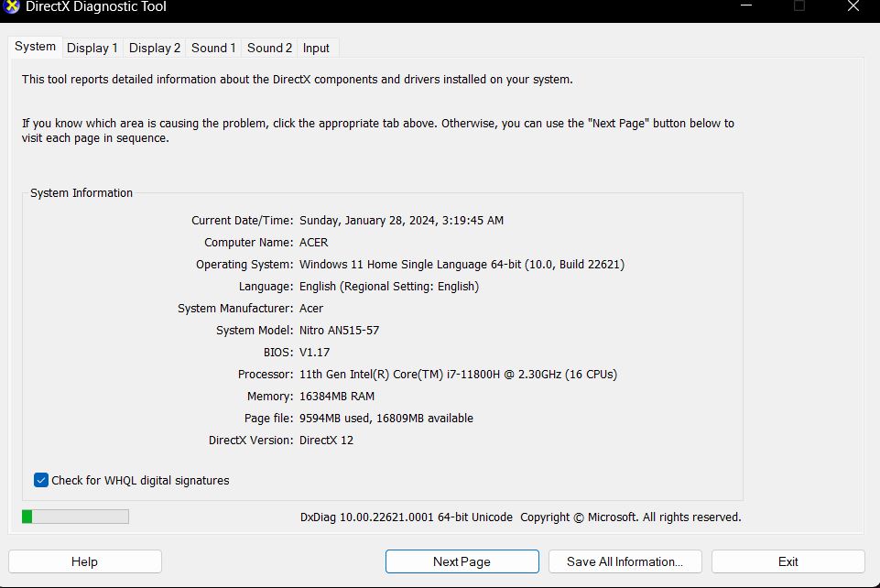Open the Display 2 tab

click(x=154, y=48)
